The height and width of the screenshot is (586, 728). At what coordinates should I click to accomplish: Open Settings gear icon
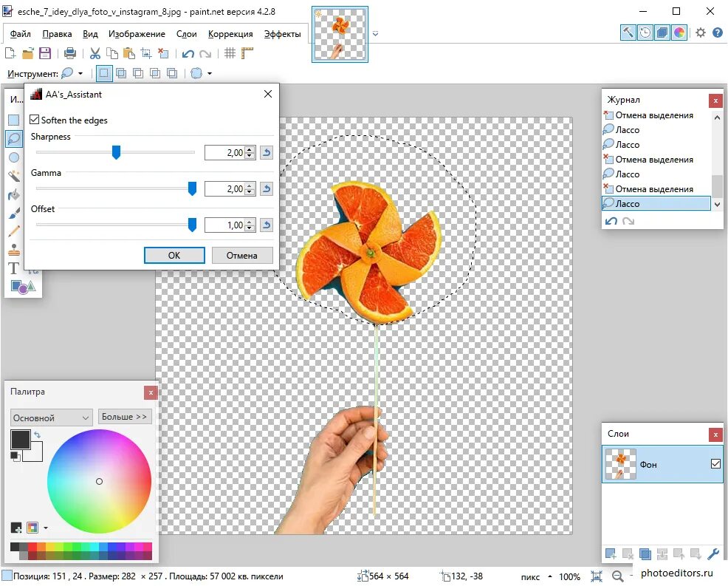tap(700, 33)
